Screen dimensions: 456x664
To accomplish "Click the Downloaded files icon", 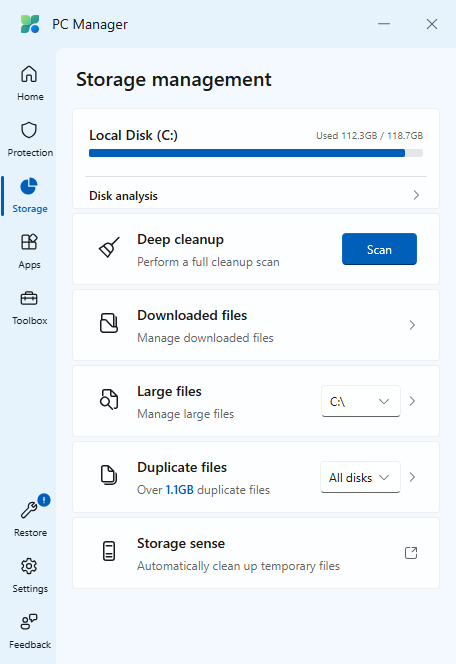I will click(x=109, y=323).
